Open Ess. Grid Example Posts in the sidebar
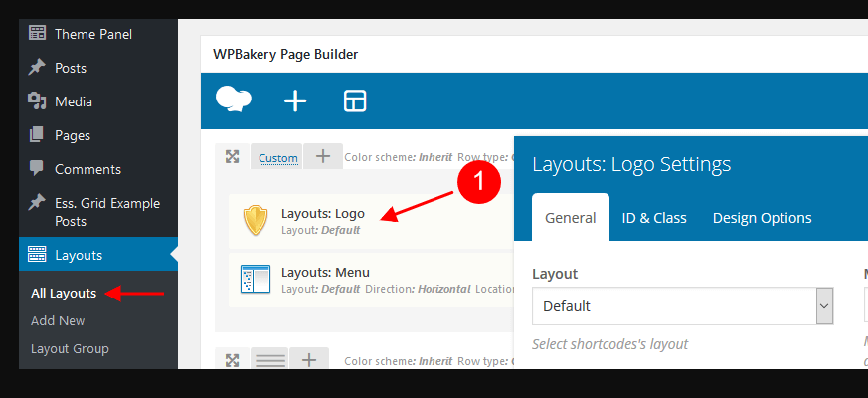868x398 pixels. 106,212
